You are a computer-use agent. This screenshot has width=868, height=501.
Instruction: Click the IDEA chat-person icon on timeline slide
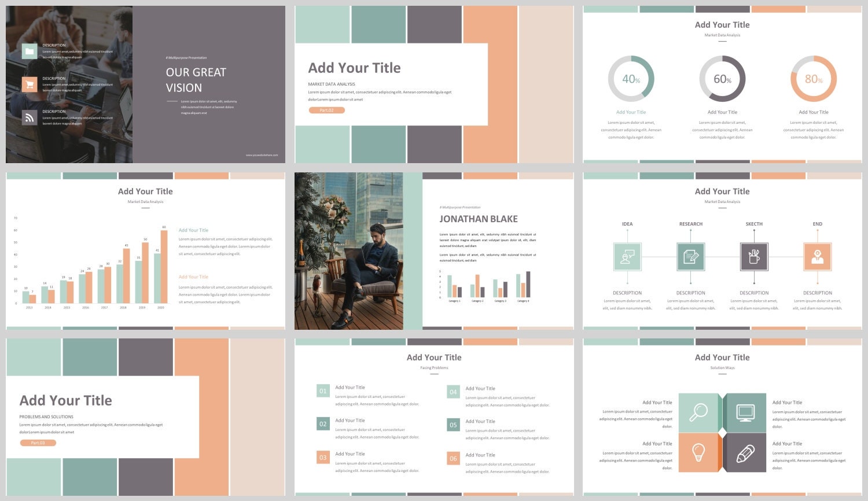tap(627, 256)
